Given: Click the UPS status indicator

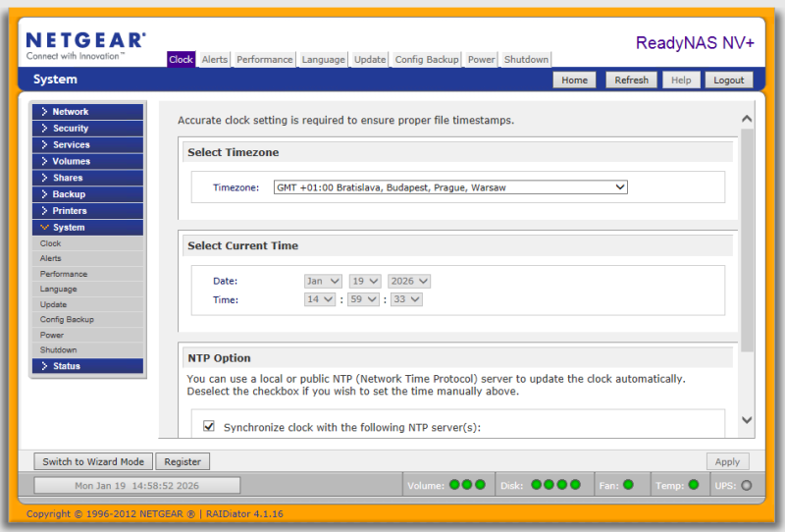Looking at the screenshot, I should pyautogui.click(x=747, y=485).
